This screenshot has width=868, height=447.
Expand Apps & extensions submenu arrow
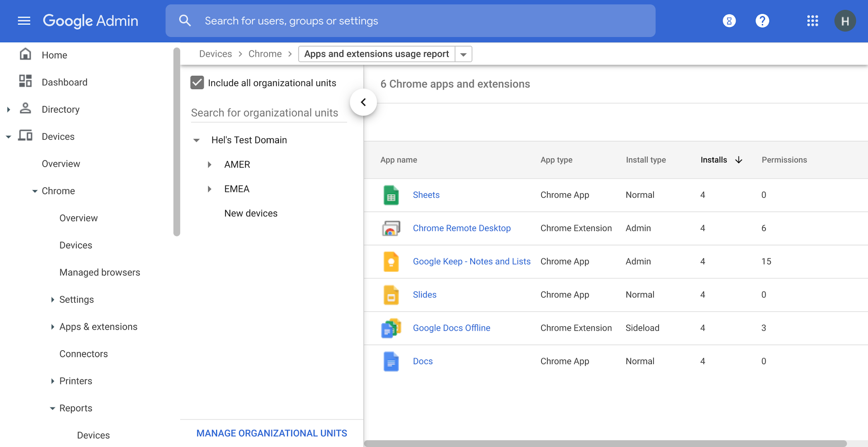click(x=52, y=327)
